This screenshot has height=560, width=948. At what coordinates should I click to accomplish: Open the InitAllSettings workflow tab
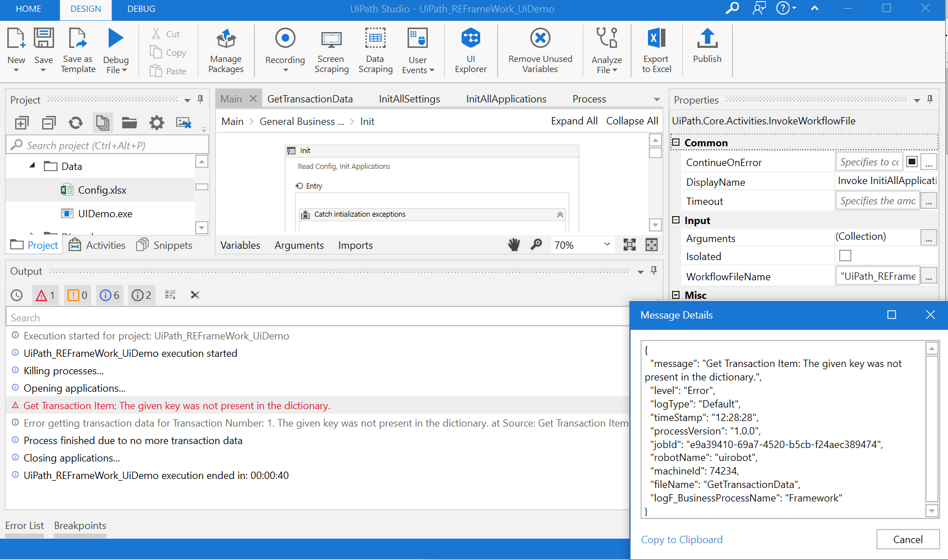tap(409, 99)
